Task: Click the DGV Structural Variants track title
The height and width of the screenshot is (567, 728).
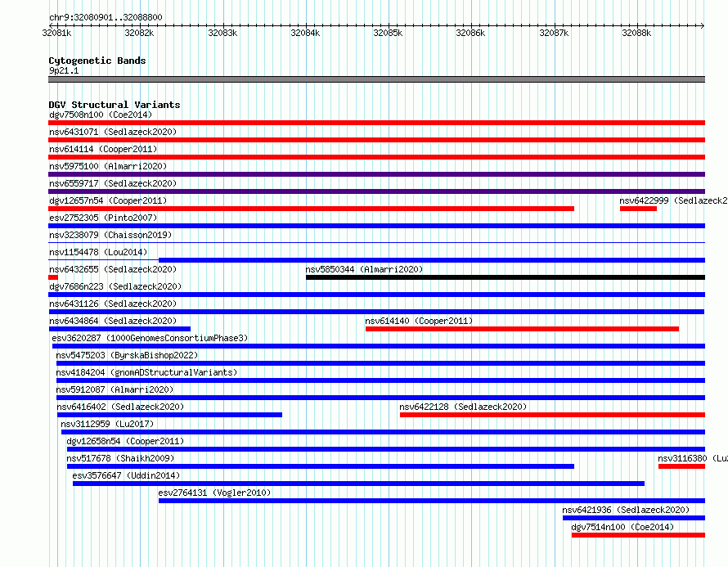Action: pyautogui.click(x=115, y=105)
